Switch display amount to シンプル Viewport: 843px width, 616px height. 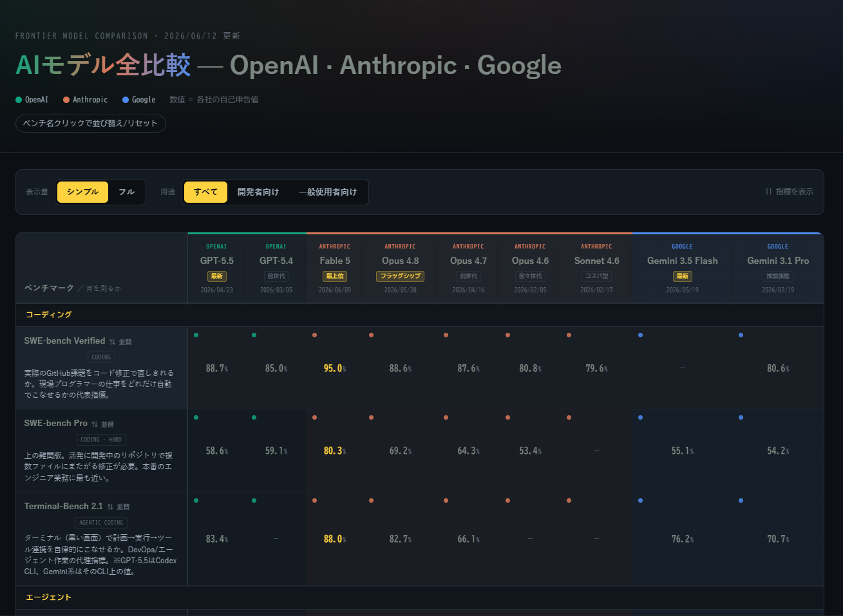(82, 192)
